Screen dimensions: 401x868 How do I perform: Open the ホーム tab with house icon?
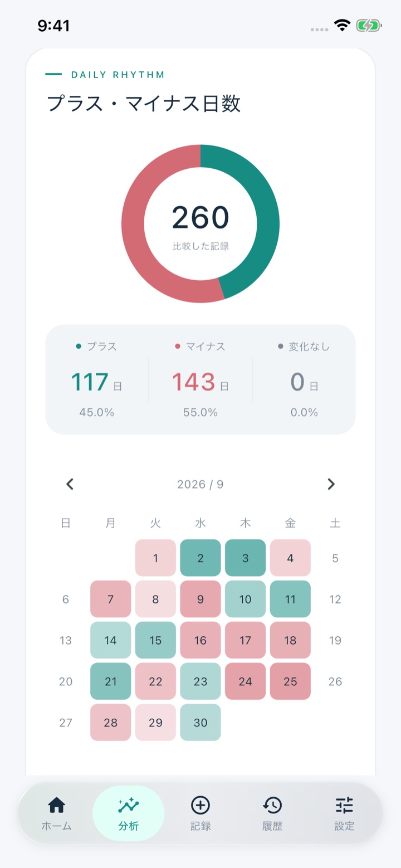point(56,813)
